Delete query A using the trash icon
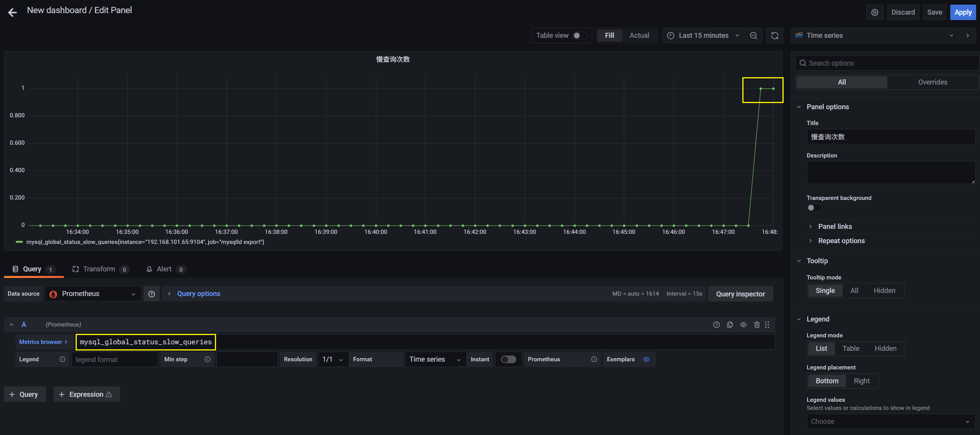This screenshot has height=435, width=980. pyautogui.click(x=757, y=325)
